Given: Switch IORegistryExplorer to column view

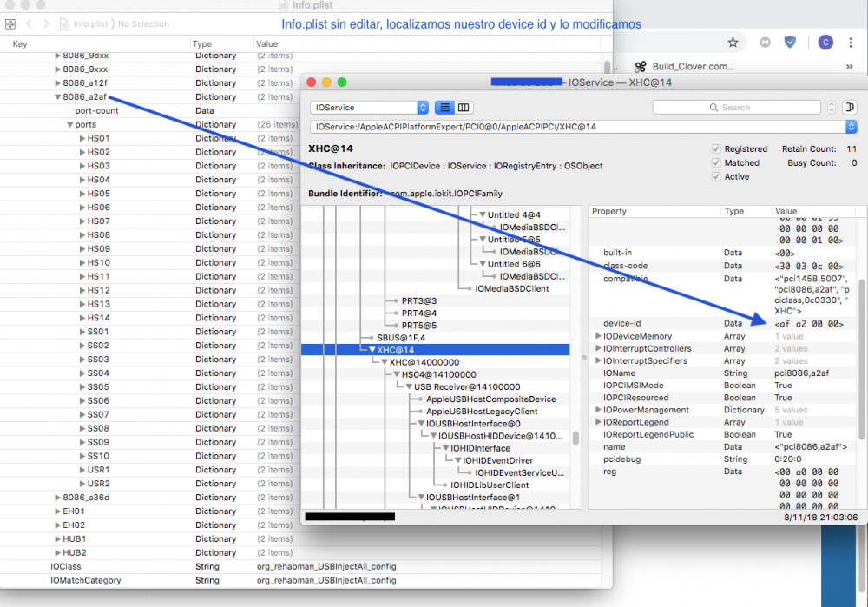Looking at the screenshot, I should [464, 108].
